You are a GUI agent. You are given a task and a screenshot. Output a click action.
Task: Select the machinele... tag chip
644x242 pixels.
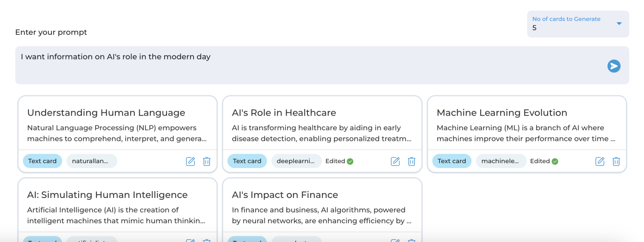click(500, 161)
